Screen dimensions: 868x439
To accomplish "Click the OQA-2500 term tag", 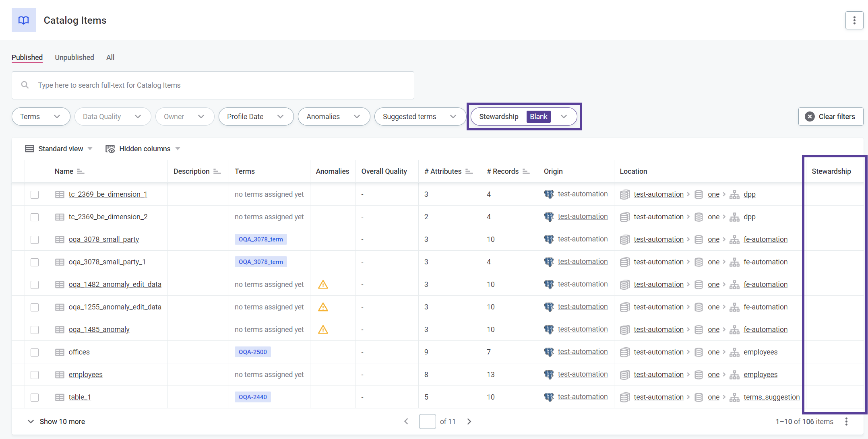I will point(252,352).
